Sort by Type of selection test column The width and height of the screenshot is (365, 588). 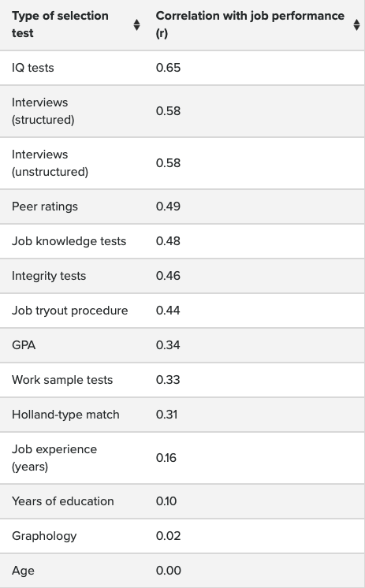click(137, 24)
